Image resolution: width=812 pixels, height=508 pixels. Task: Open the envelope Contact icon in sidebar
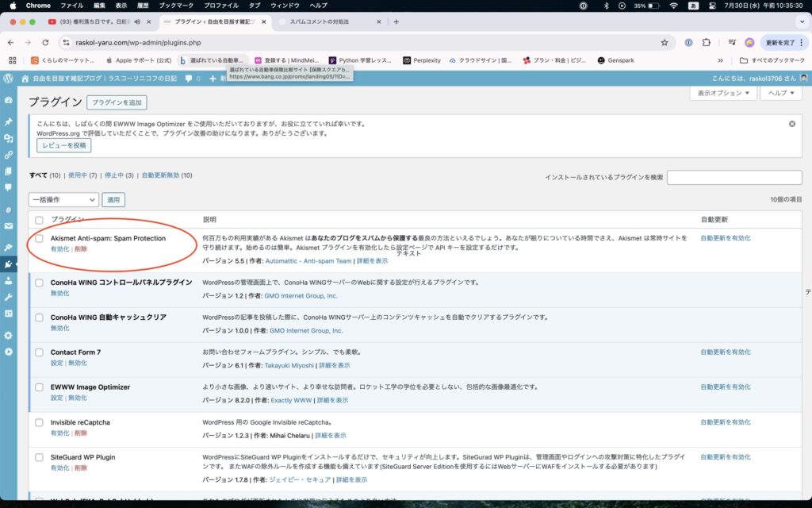coord(8,226)
